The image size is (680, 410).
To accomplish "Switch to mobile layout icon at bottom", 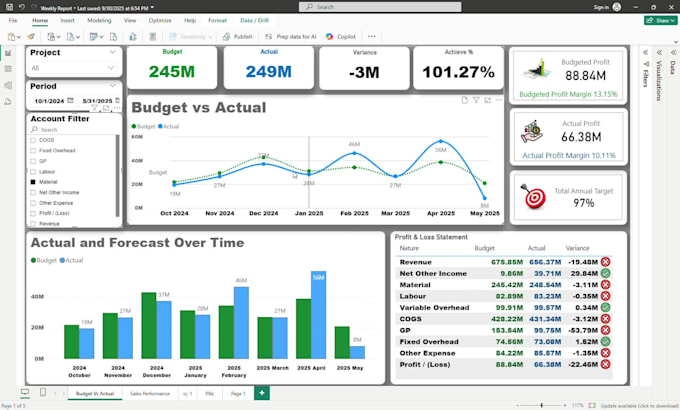I will [x=42, y=392].
